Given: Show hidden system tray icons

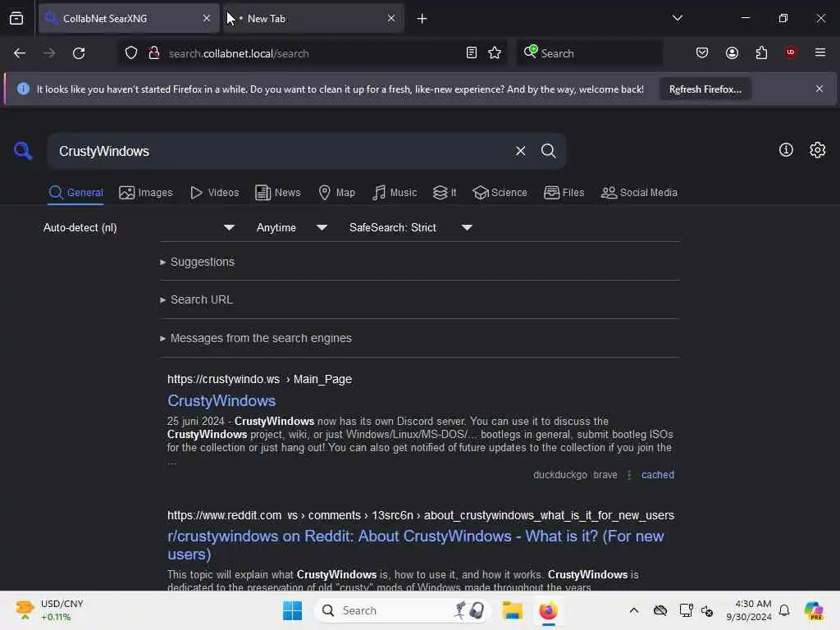Looking at the screenshot, I should pos(634,610).
